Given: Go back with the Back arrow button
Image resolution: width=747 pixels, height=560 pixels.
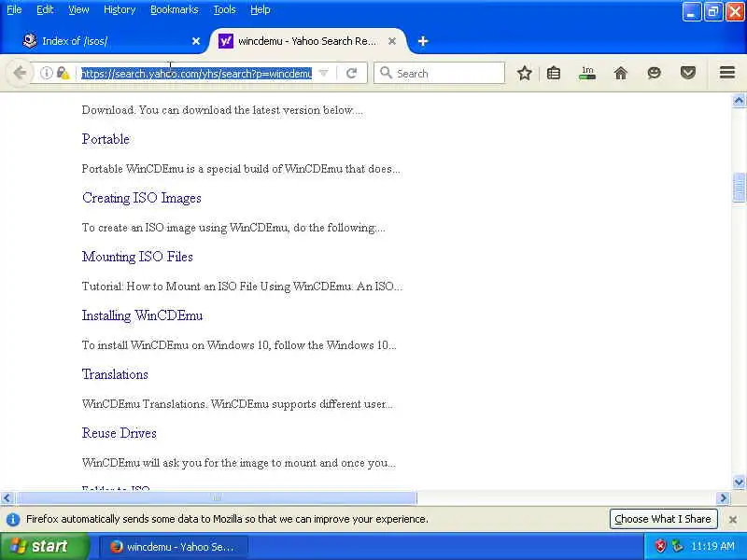Looking at the screenshot, I should [20, 74].
